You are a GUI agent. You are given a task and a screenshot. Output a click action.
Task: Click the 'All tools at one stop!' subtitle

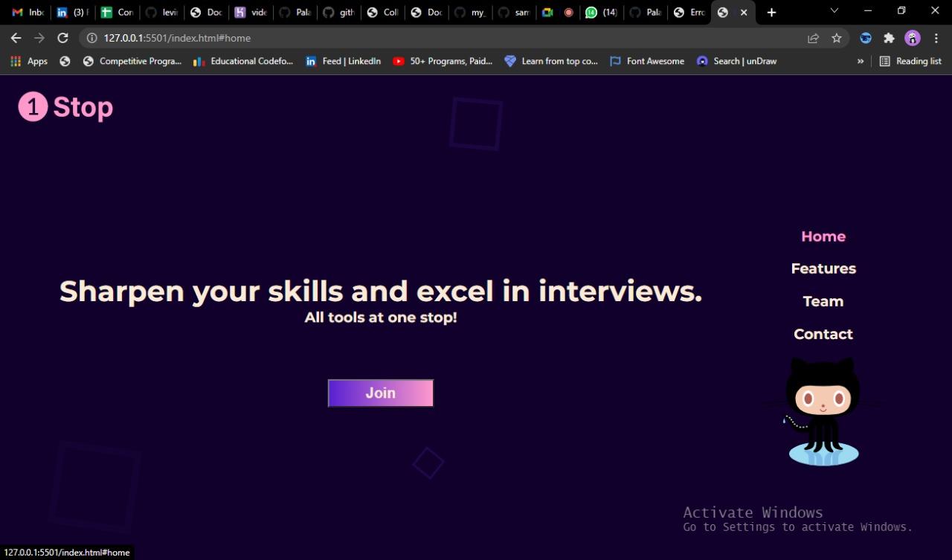(381, 318)
